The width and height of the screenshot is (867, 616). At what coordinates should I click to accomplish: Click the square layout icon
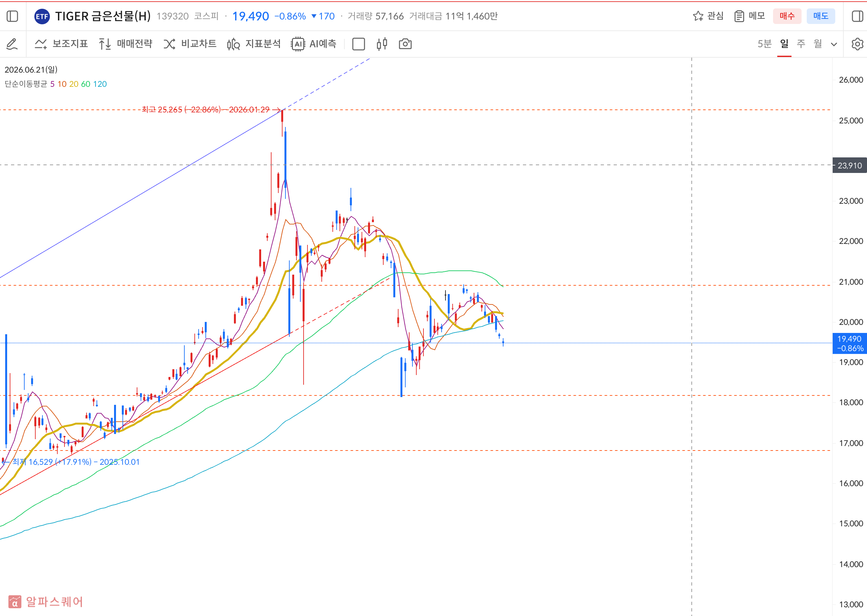click(359, 44)
